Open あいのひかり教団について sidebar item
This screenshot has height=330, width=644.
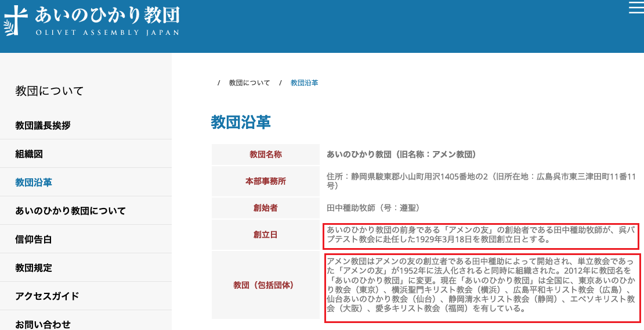pyautogui.click(x=70, y=211)
